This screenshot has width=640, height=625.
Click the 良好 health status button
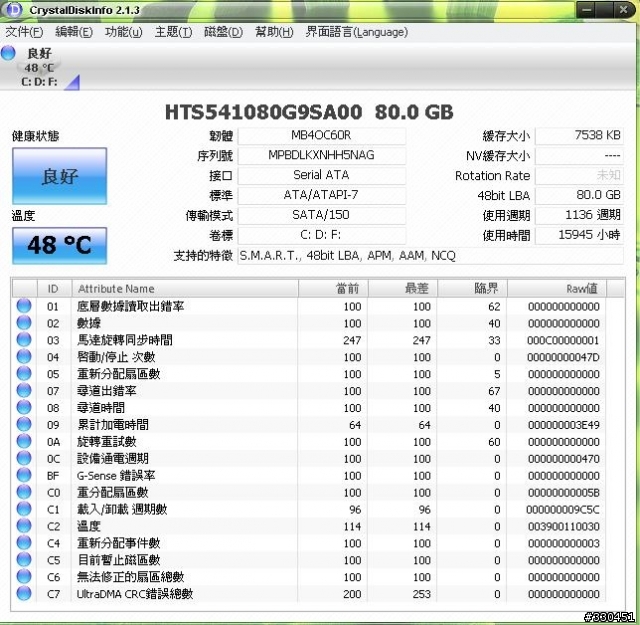tap(60, 176)
